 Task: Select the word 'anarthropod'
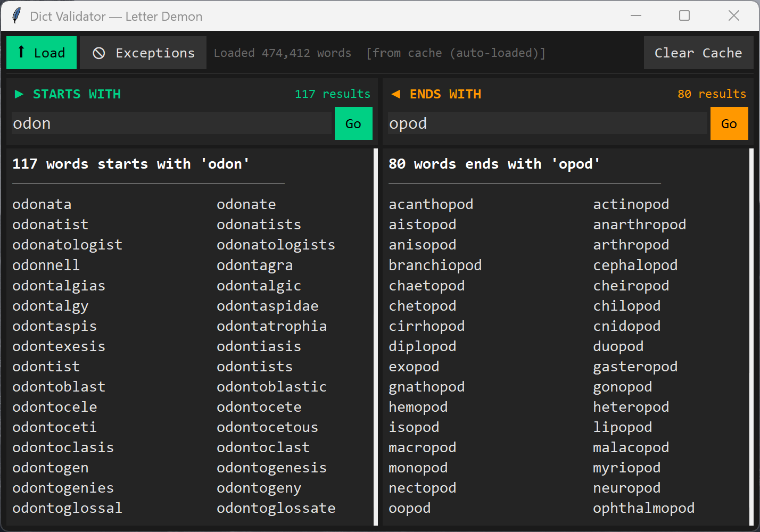(640, 225)
